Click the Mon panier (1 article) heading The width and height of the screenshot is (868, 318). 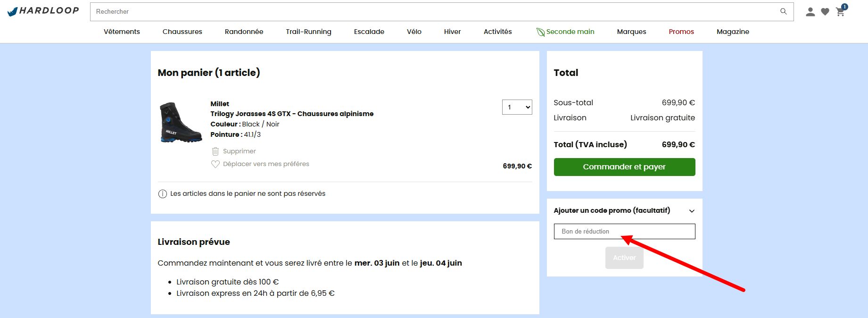point(209,73)
